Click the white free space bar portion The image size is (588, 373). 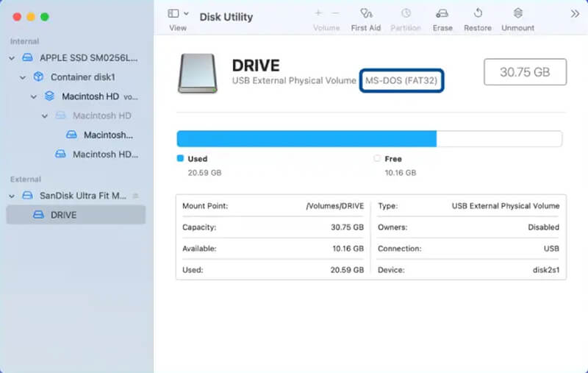[x=499, y=139]
